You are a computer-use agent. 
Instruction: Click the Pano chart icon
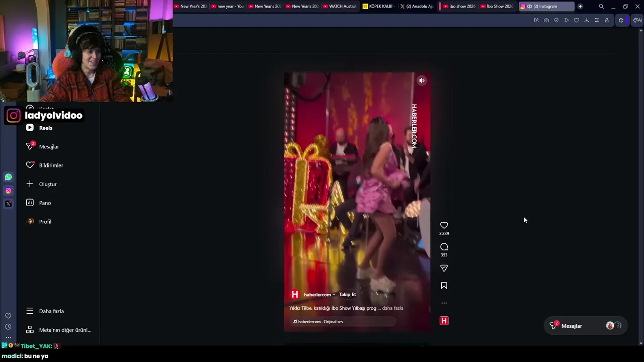[x=30, y=203]
